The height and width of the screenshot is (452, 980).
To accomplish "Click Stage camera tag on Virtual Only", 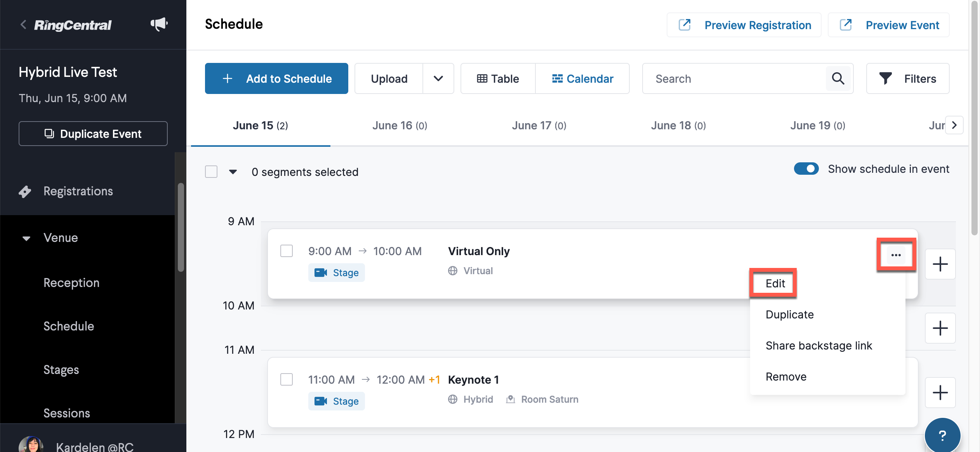I will click(x=336, y=273).
